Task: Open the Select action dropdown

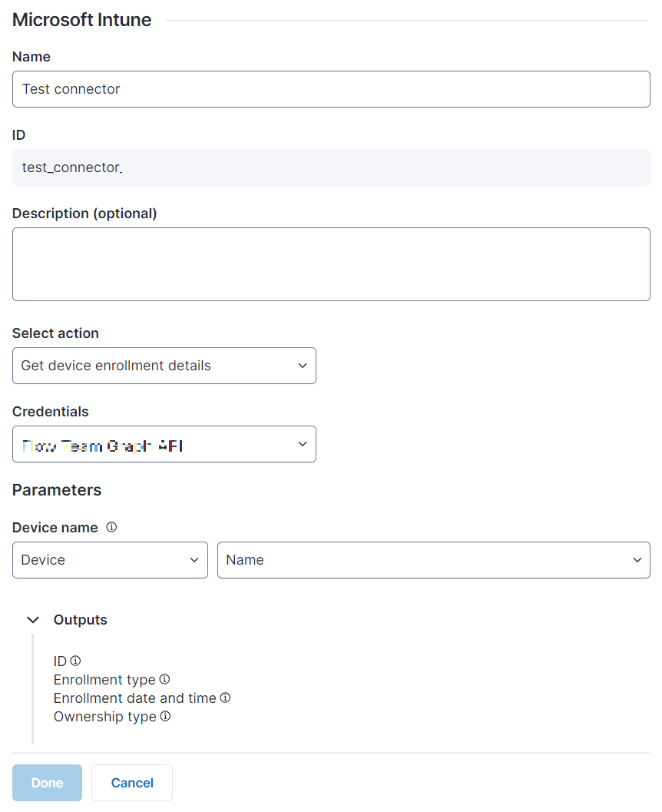Action: [164, 366]
